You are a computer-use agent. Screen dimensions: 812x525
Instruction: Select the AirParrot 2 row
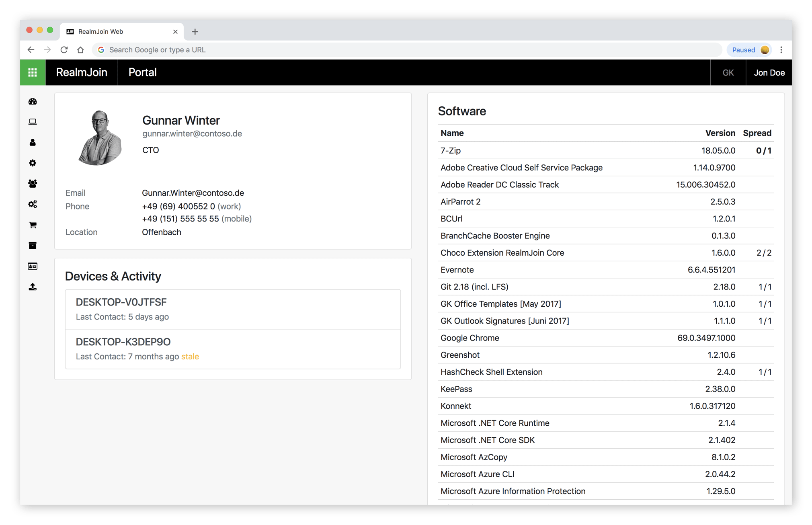[x=606, y=201]
